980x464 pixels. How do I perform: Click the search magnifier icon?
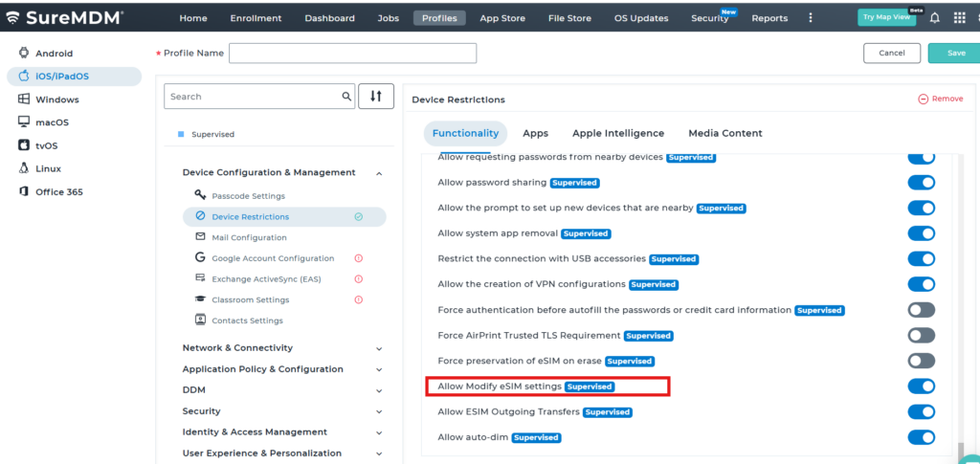(346, 97)
